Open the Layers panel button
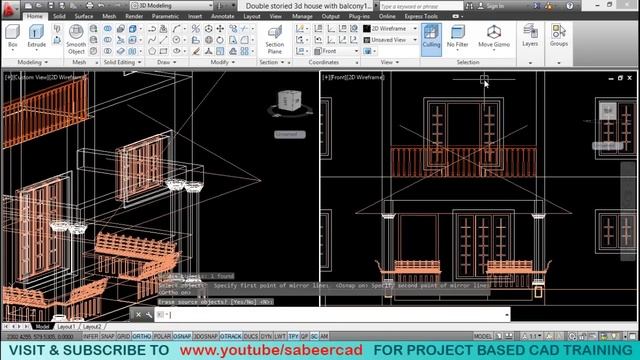640x360 pixels. (530, 35)
